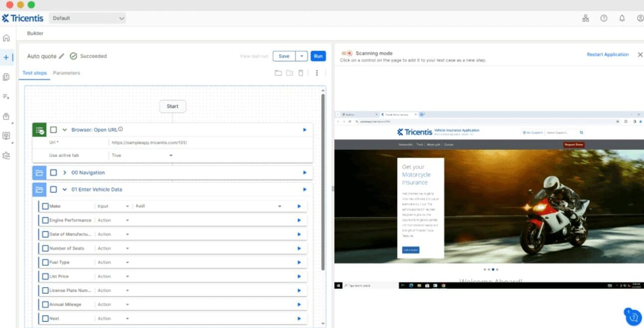
Task: Check the 01 Enter Vehicle Data checkbox
Action: [53, 190]
